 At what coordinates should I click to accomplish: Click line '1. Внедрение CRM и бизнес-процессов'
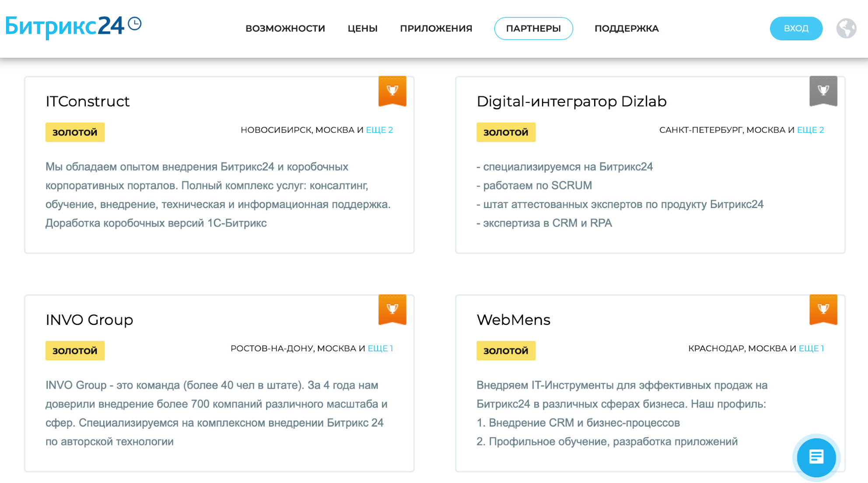[x=578, y=423]
